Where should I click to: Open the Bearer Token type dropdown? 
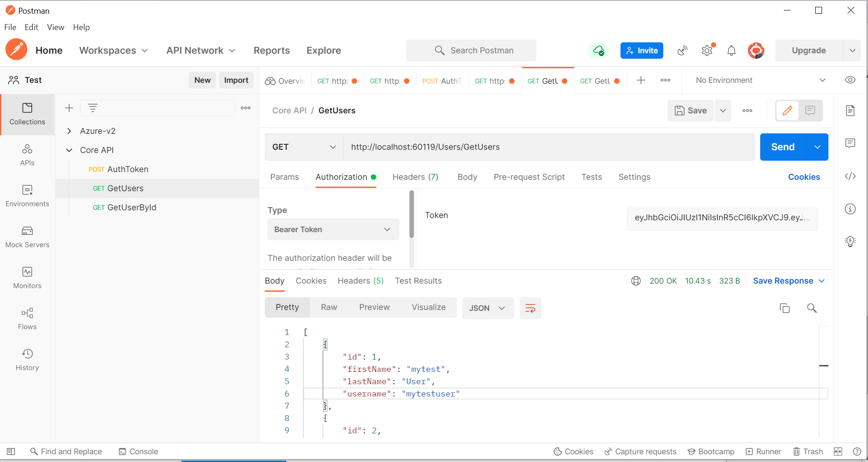(333, 229)
